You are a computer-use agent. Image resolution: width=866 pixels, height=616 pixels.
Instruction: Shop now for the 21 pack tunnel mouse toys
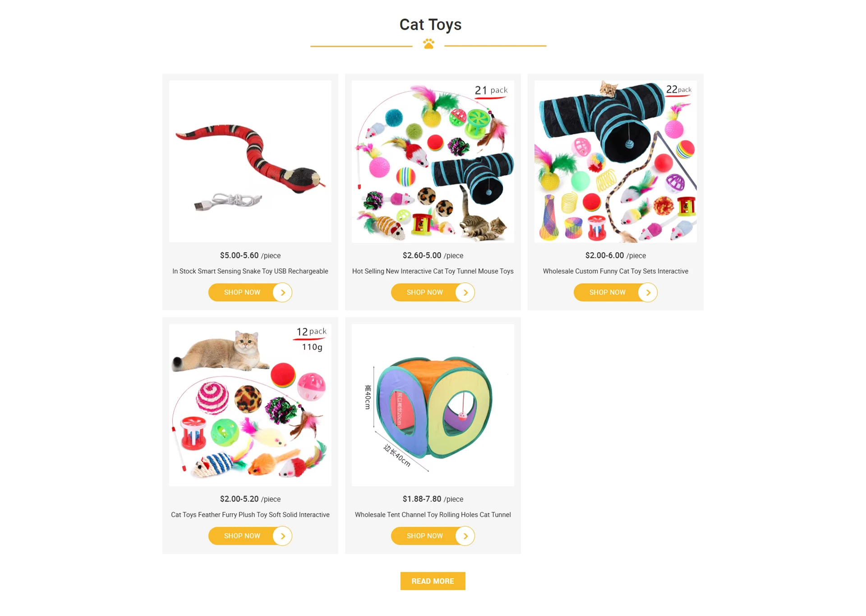click(x=433, y=293)
